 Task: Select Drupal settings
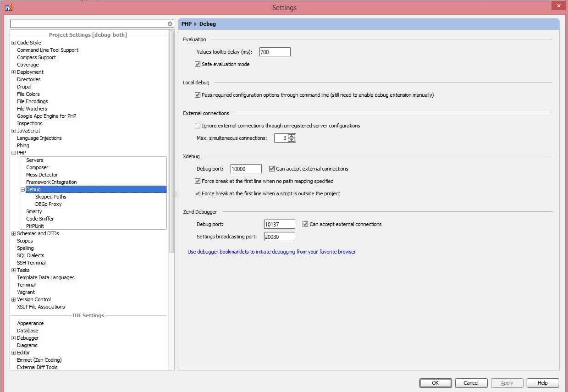pyautogui.click(x=24, y=87)
